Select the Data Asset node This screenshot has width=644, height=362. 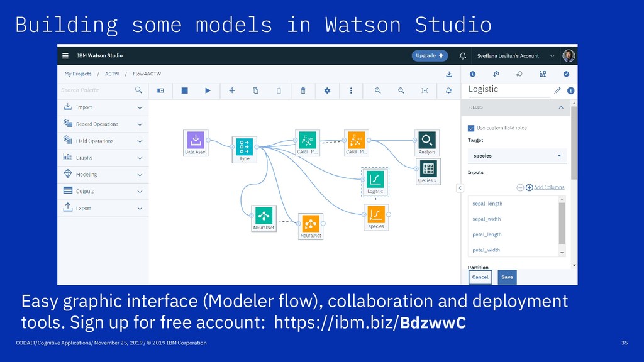(x=196, y=143)
